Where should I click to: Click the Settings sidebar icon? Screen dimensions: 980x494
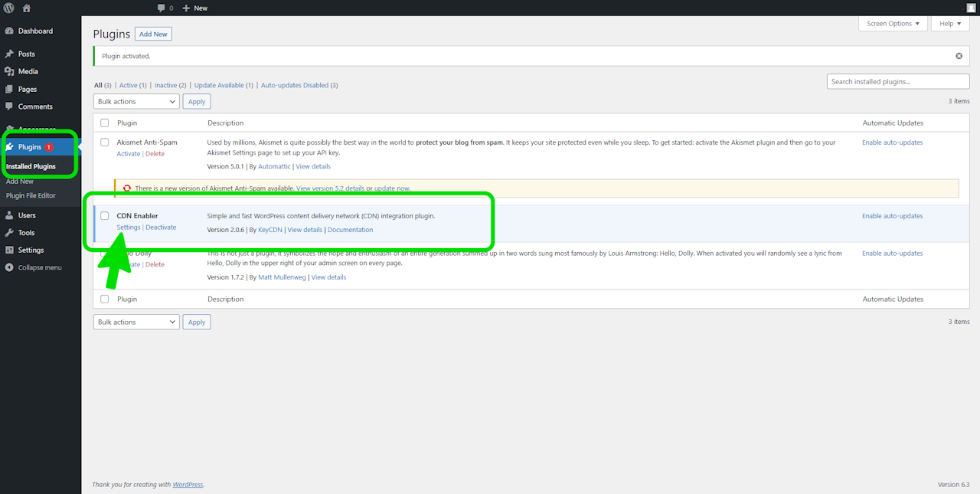tap(9, 250)
